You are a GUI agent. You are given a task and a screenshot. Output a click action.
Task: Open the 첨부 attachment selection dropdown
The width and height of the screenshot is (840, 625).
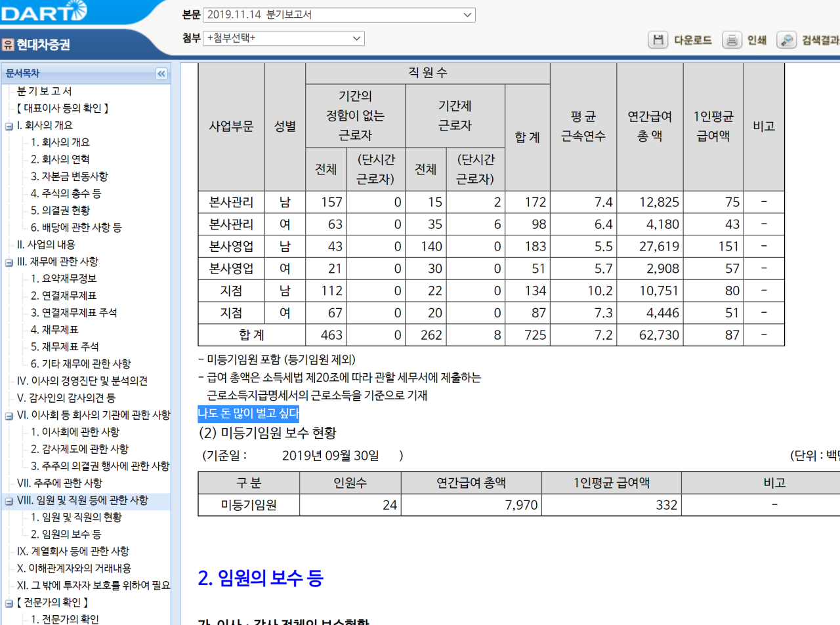283,38
